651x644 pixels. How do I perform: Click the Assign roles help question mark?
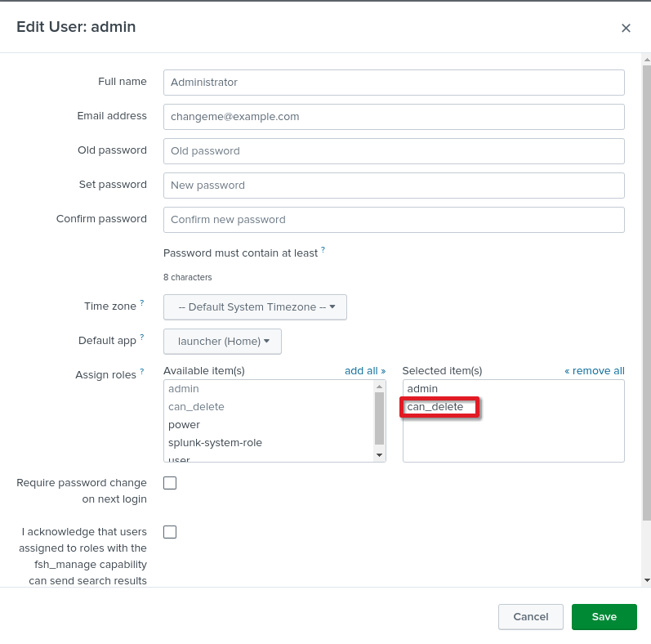(141, 372)
